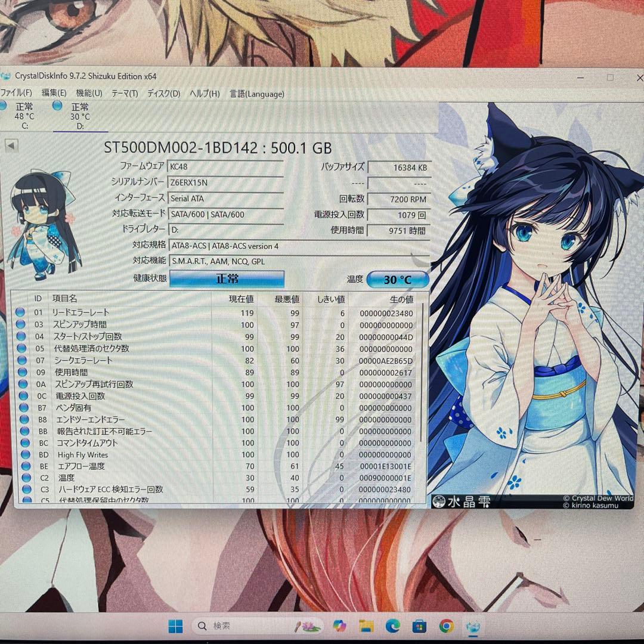Click status orb for Read Error Rate row

point(20,312)
